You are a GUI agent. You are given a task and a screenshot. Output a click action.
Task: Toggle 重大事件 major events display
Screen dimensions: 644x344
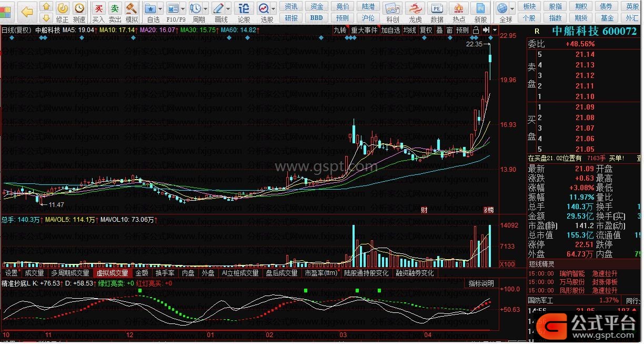pyautogui.click(x=364, y=30)
